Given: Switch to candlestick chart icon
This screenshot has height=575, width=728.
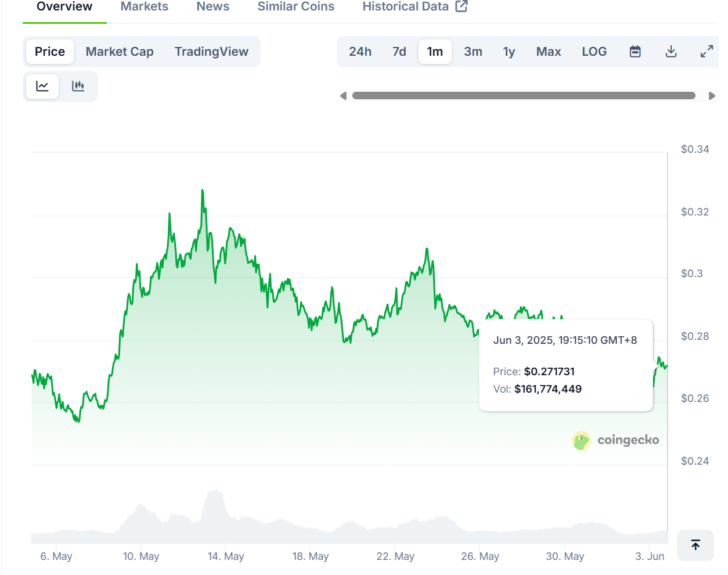Looking at the screenshot, I should tap(78, 87).
